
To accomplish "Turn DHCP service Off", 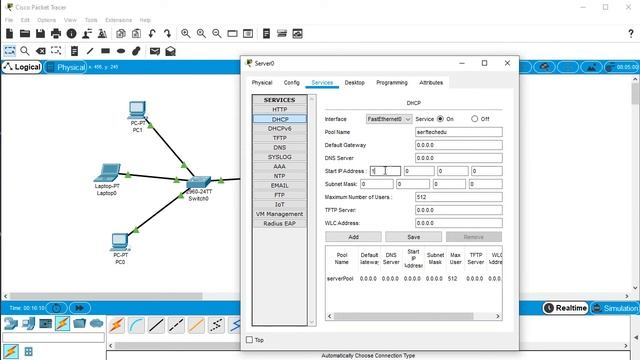I will (x=474, y=119).
